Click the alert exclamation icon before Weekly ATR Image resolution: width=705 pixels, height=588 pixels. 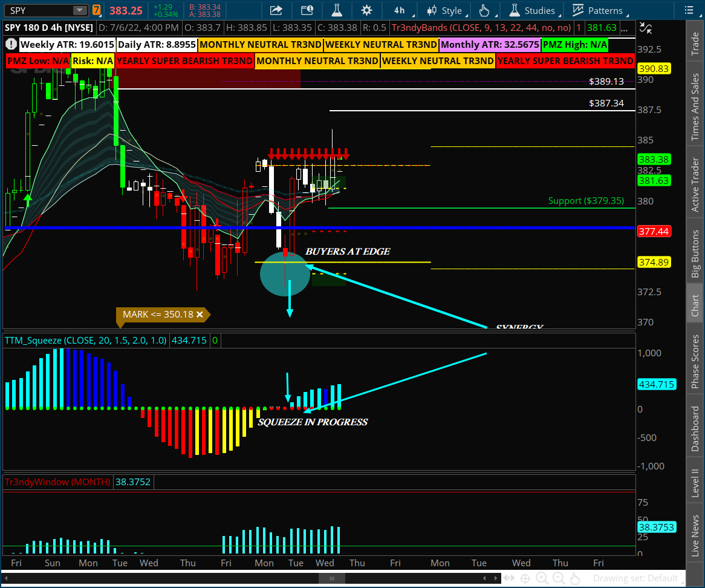point(11,44)
